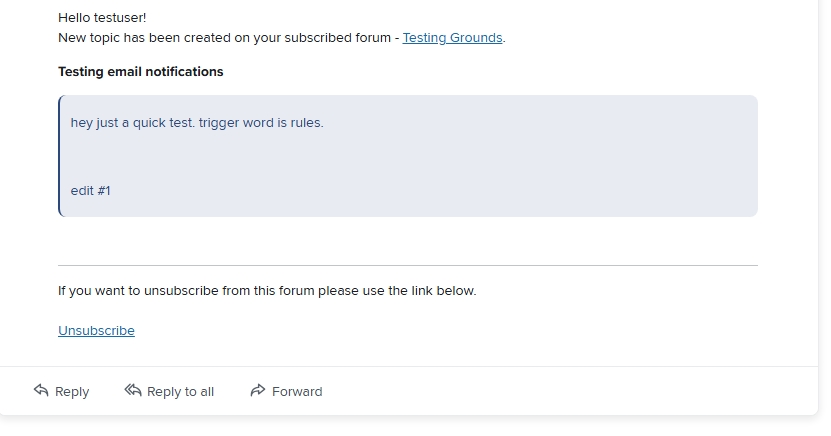This screenshot has width=831, height=436.
Task: Click the Forward arrow icon
Action: (x=258, y=391)
